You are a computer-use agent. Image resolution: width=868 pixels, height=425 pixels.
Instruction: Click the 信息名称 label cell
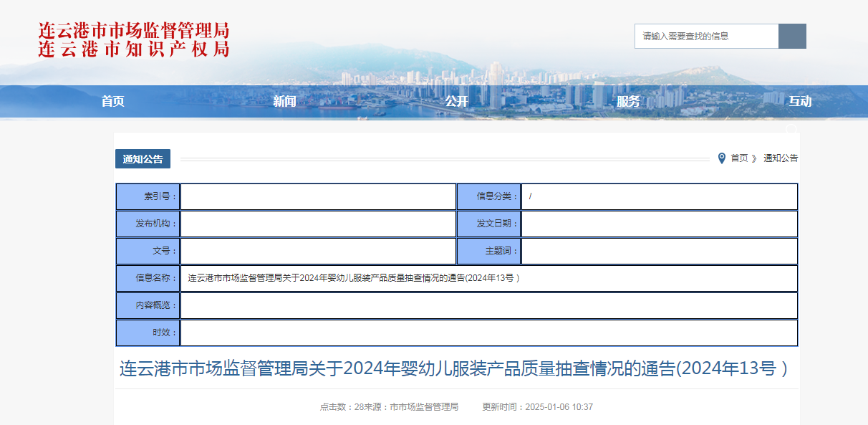click(148, 278)
